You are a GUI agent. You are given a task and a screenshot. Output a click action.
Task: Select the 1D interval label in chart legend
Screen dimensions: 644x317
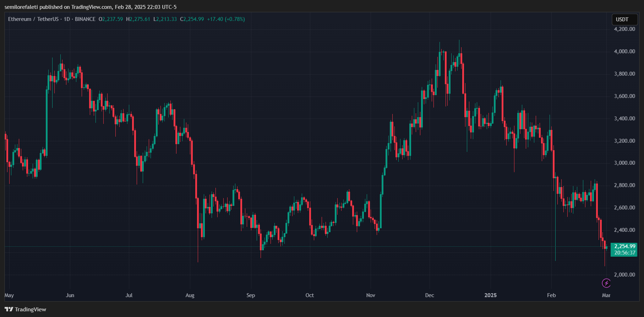coord(67,19)
